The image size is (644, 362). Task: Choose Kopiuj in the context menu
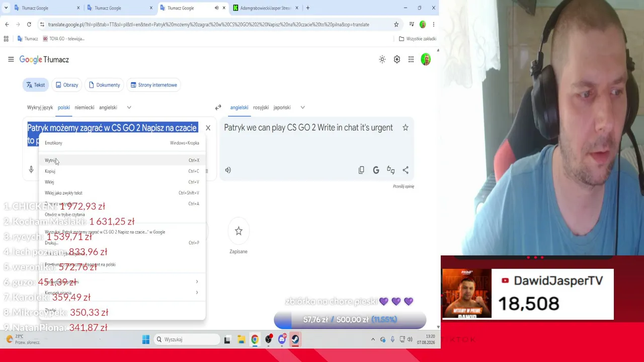tap(122, 171)
